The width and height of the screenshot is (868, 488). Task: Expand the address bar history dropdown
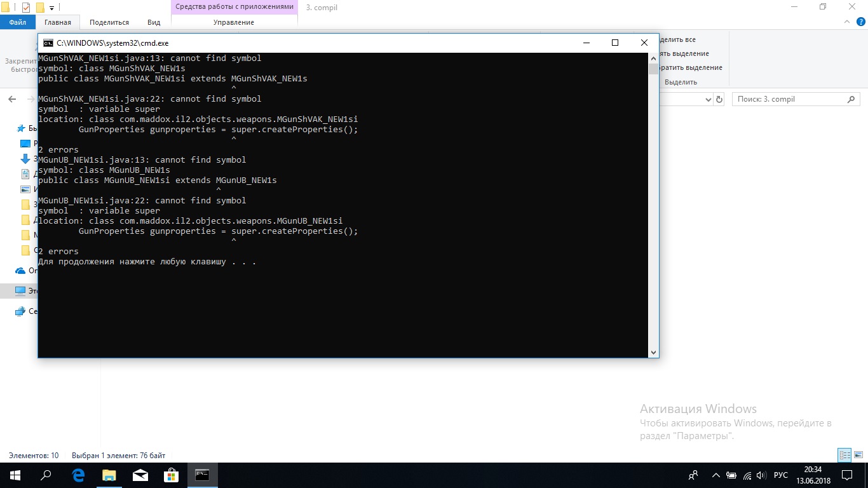point(709,99)
